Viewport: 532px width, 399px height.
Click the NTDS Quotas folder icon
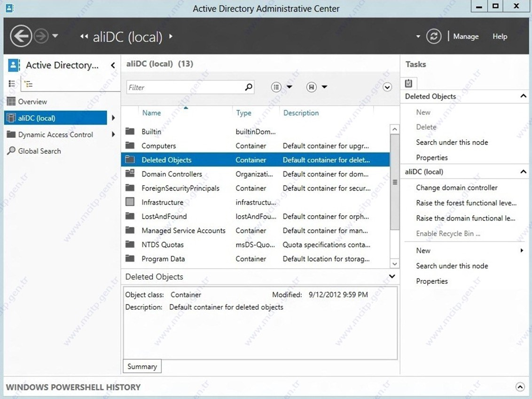130,244
